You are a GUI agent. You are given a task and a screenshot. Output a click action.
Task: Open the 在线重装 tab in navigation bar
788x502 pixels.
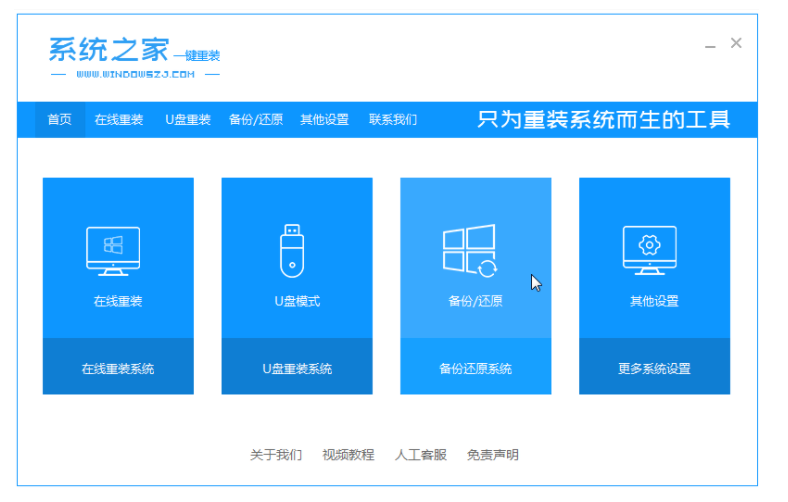[120, 120]
